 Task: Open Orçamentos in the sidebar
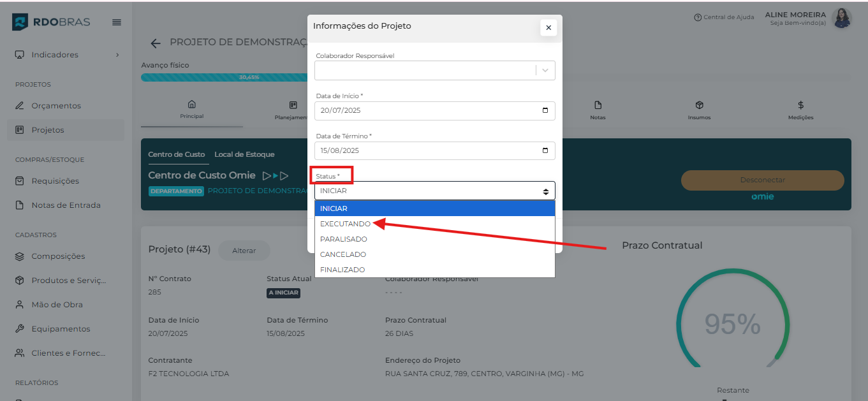click(56, 106)
